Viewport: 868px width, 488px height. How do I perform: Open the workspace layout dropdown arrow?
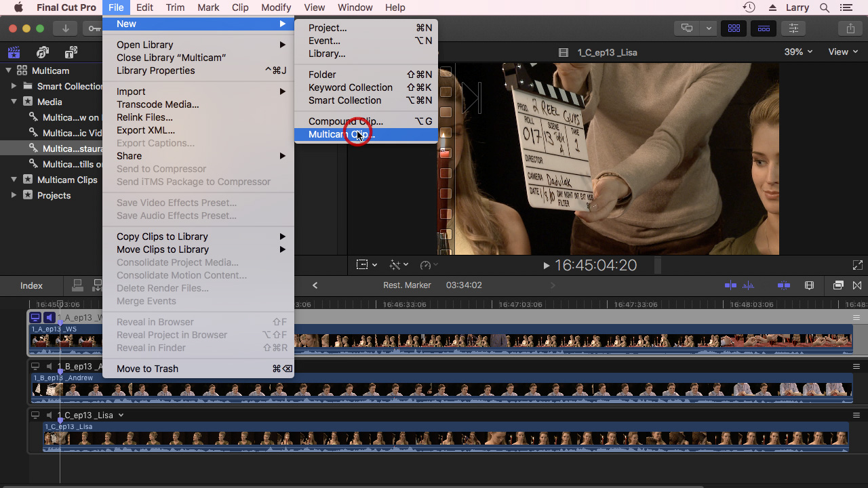(709, 28)
